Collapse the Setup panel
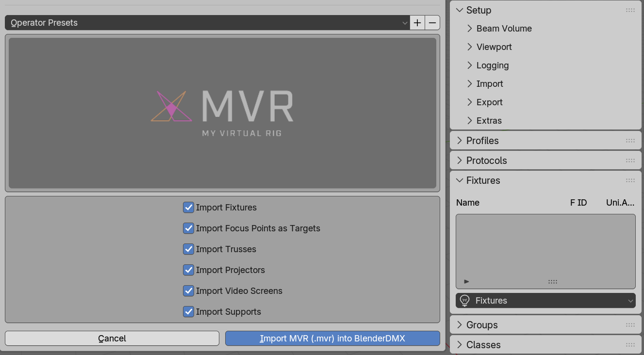 (460, 10)
